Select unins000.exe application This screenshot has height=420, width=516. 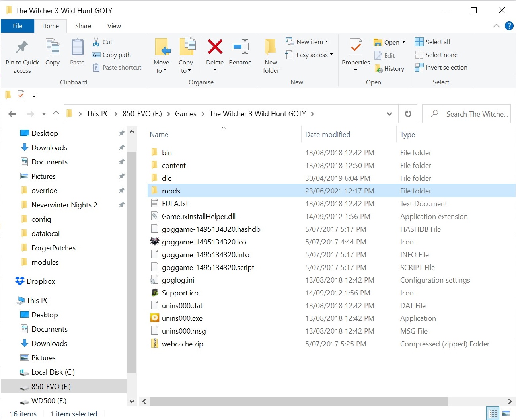182,318
